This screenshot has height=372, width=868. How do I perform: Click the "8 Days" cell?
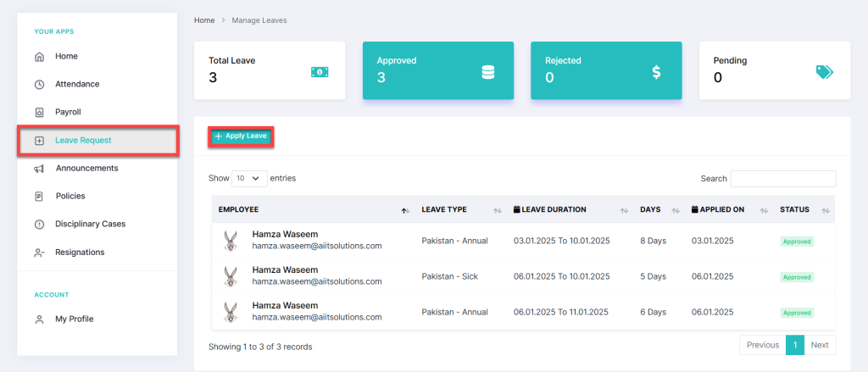tap(654, 241)
